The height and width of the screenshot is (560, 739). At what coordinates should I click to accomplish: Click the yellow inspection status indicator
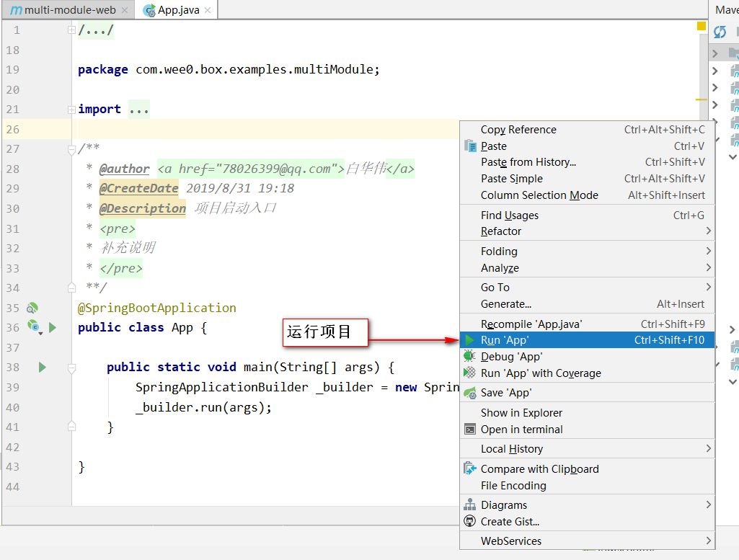702,27
